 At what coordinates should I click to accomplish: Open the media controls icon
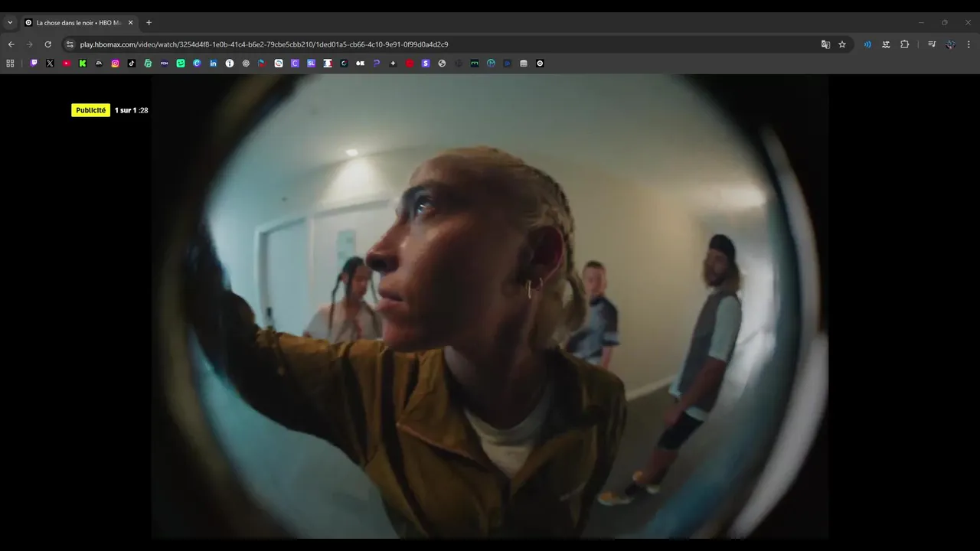(x=932, y=44)
